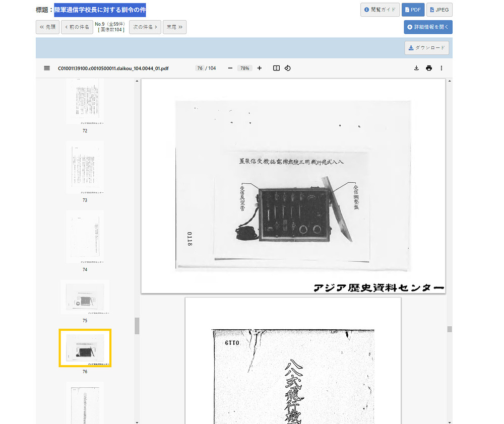Toggle the PDF sidebar hamburger menu
504x424 pixels.
pyautogui.click(x=47, y=68)
